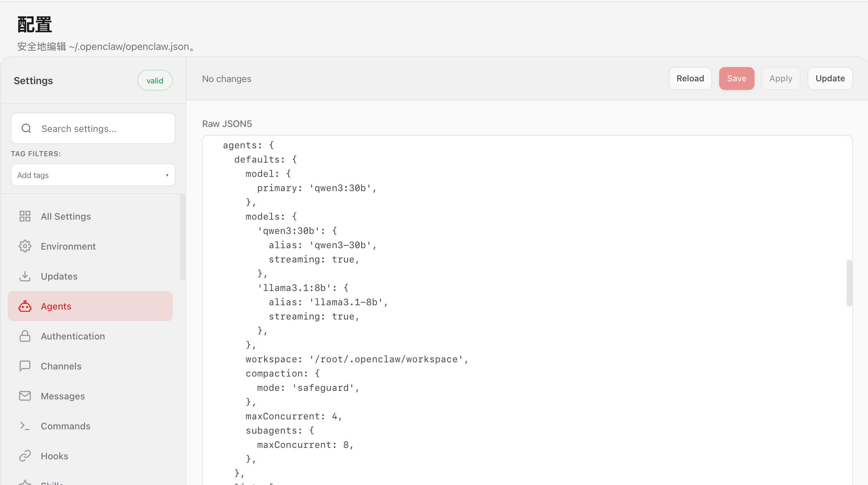Image resolution: width=868 pixels, height=485 pixels.
Task: Click the Messages envelope icon
Action: pyautogui.click(x=25, y=396)
